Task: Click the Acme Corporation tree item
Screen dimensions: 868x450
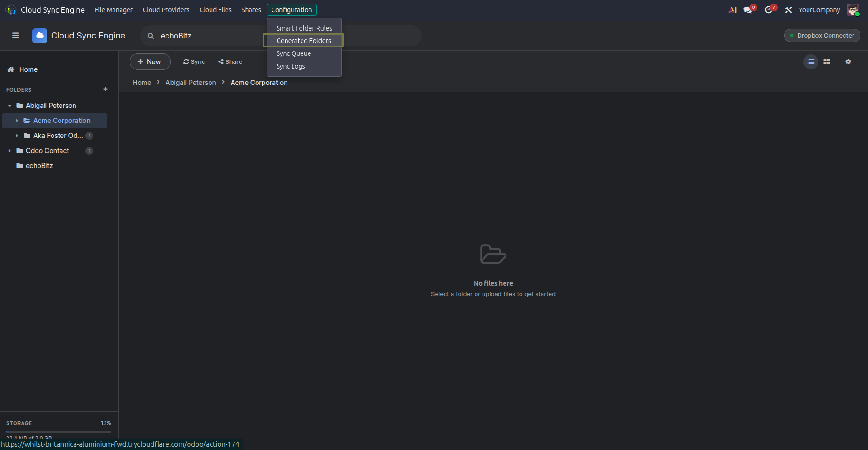Action: 55,121
